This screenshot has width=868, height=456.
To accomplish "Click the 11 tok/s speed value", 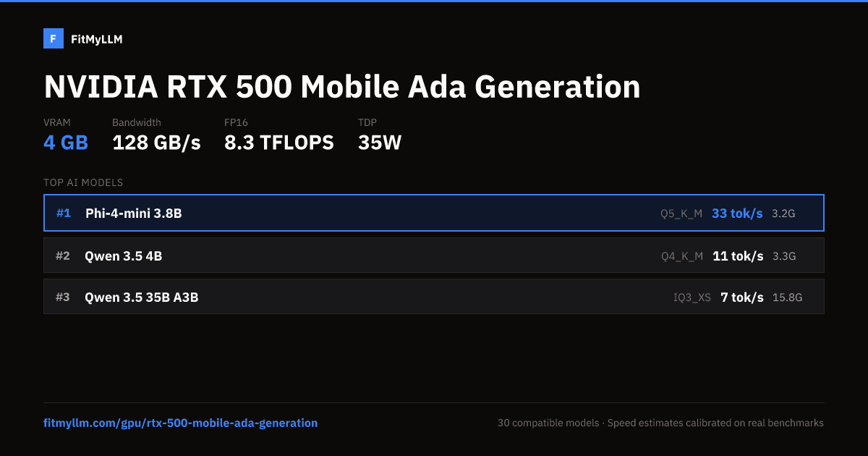I will [738, 256].
